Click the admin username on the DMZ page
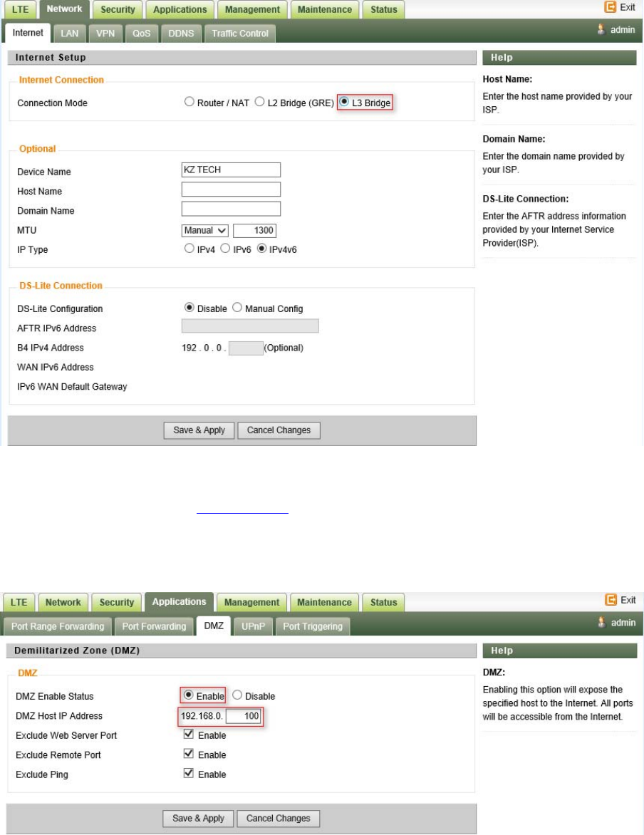The width and height of the screenshot is (644, 835). click(x=623, y=623)
